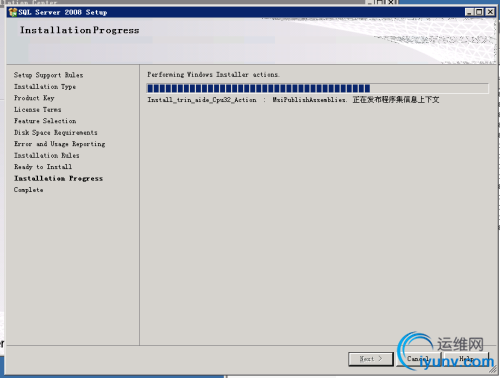This screenshot has height=378, width=500.
Task: Select the Ready to Install step
Action: click(43, 167)
